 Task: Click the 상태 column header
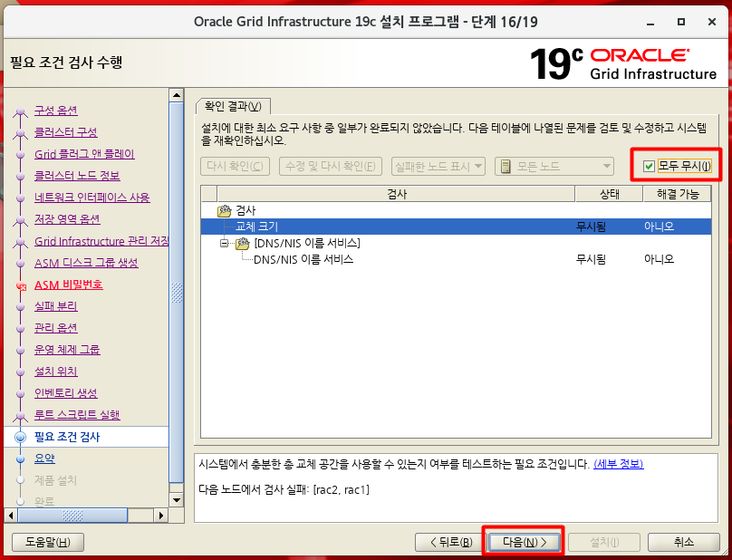coord(609,194)
